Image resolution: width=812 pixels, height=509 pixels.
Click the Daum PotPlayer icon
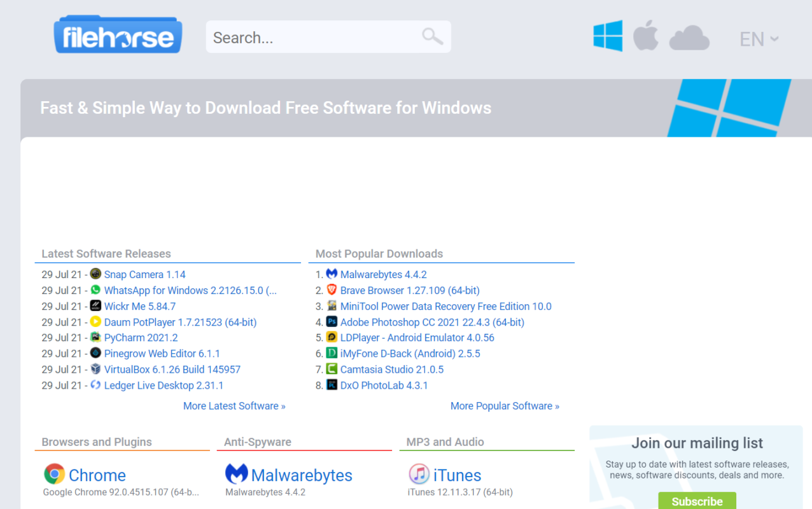95,322
